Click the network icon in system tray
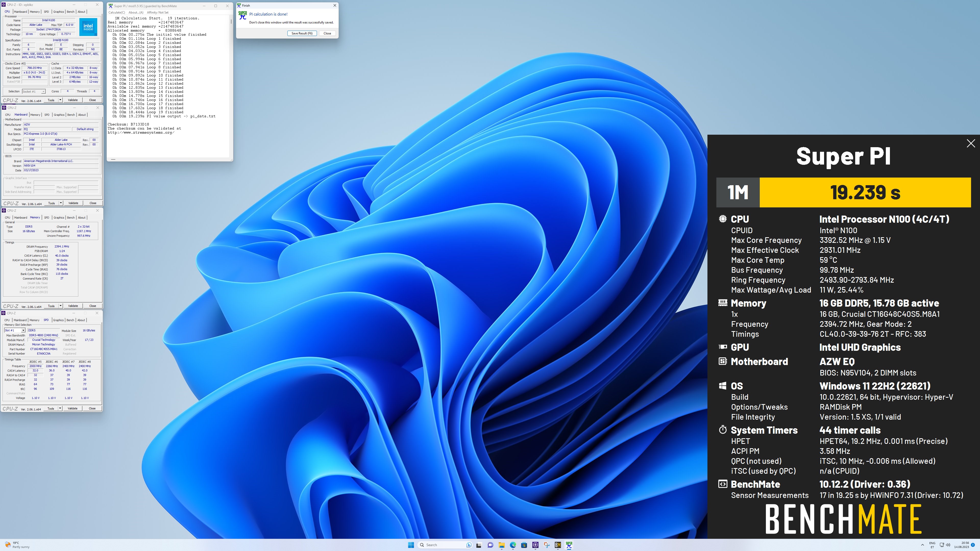This screenshot has height=551, width=980. pos(942,545)
